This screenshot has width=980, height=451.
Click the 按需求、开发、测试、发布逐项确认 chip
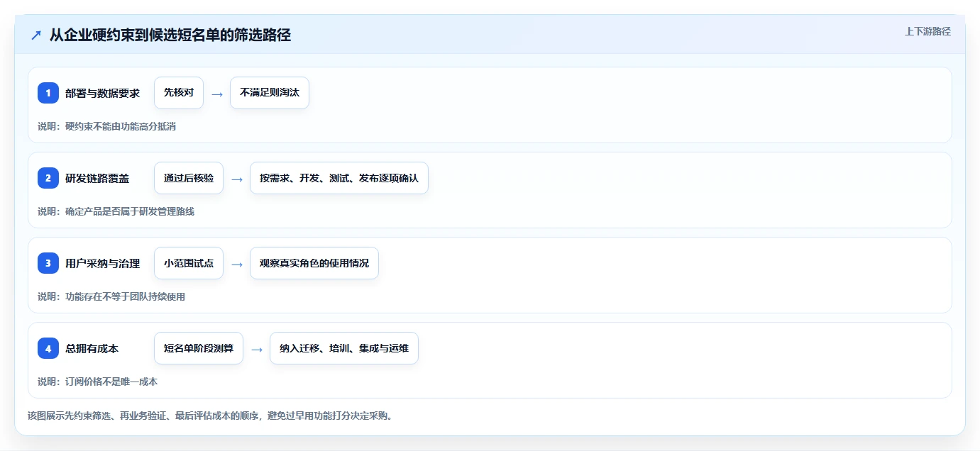coord(339,178)
